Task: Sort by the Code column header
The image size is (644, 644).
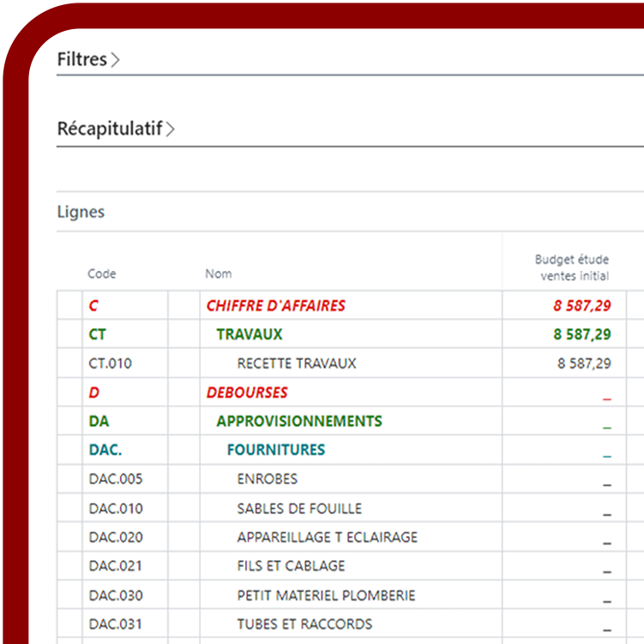Action: pos(101,274)
